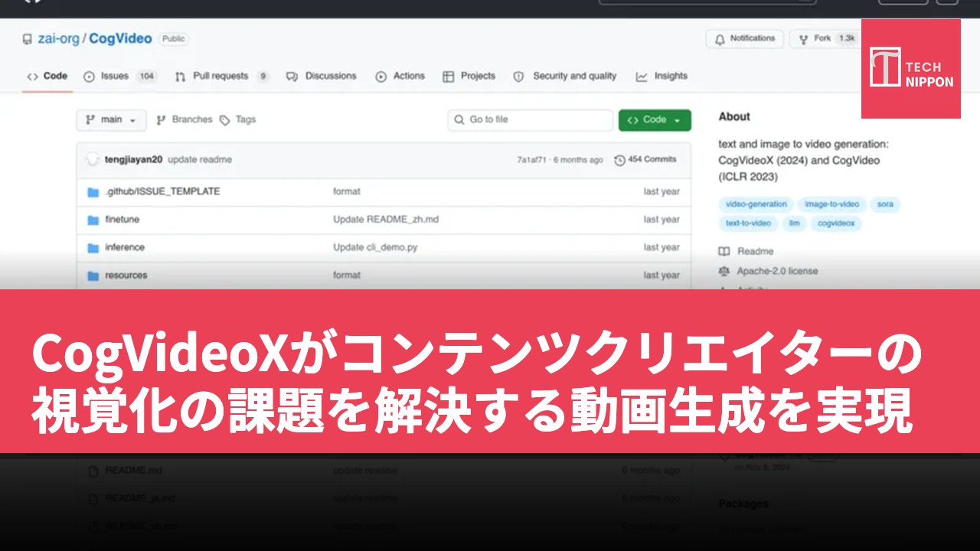
Task: Open the main branch selector dropdown
Action: point(111,120)
